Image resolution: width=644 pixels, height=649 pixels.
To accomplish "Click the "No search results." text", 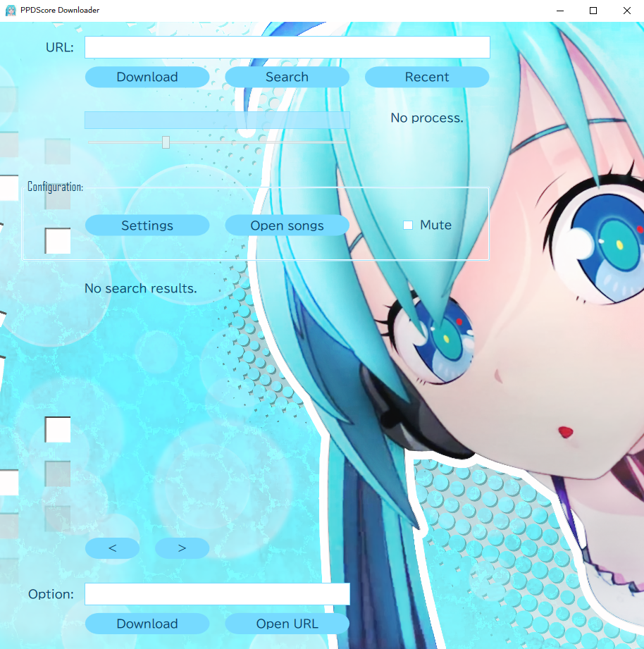I will point(140,288).
